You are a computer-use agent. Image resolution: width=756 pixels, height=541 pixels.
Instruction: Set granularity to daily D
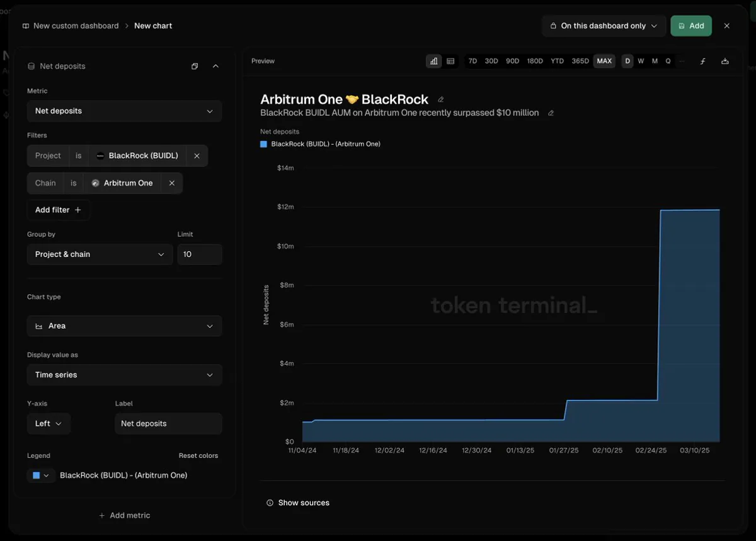pos(627,61)
